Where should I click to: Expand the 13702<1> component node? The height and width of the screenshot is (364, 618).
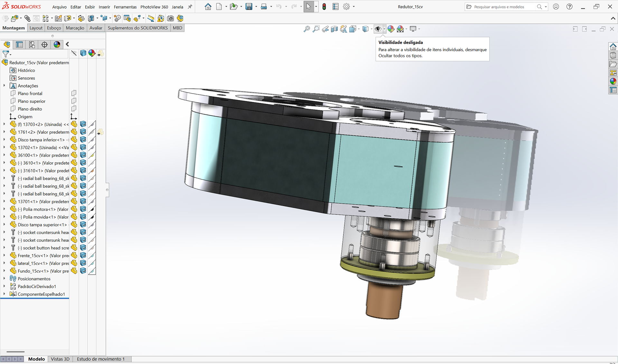coord(4,147)
